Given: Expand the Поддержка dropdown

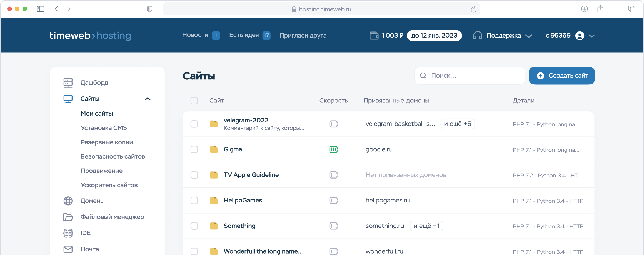Looking at the screenshot, I should coord(529,36).
